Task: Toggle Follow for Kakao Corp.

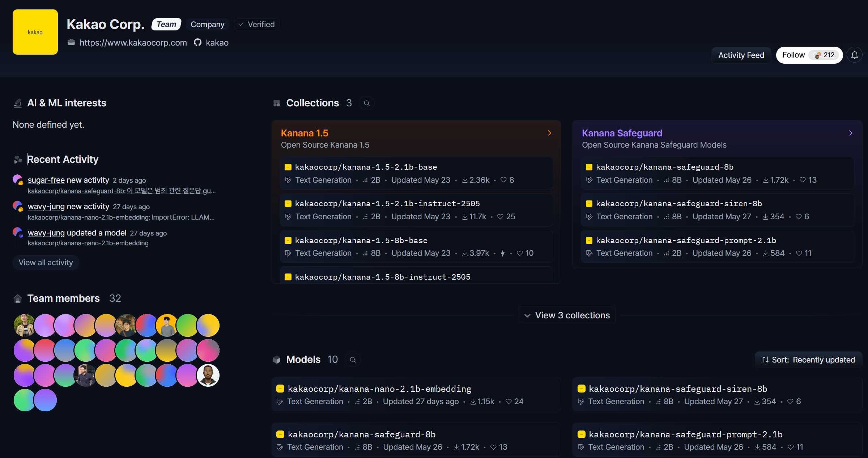Action: [x=794, y=55]
